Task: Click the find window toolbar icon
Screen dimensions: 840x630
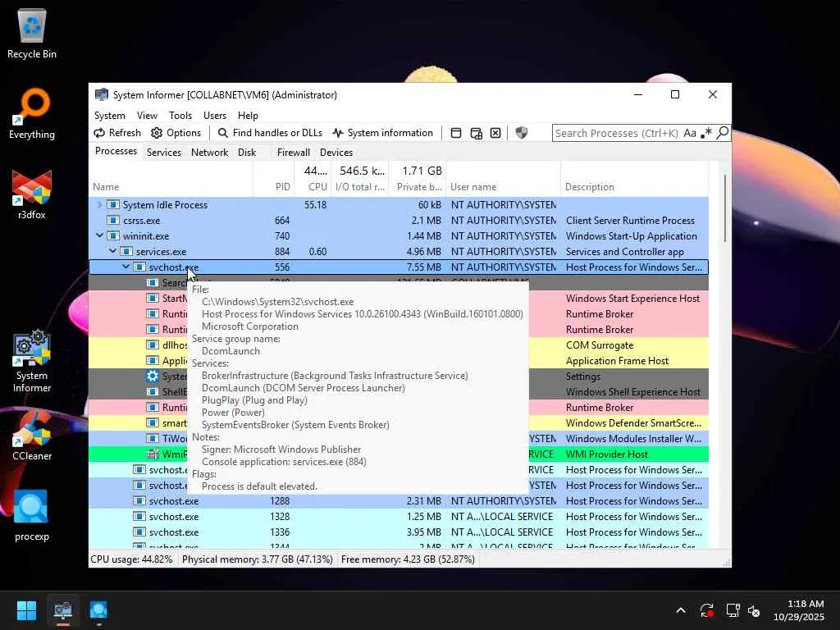Action: coord(456,133)
